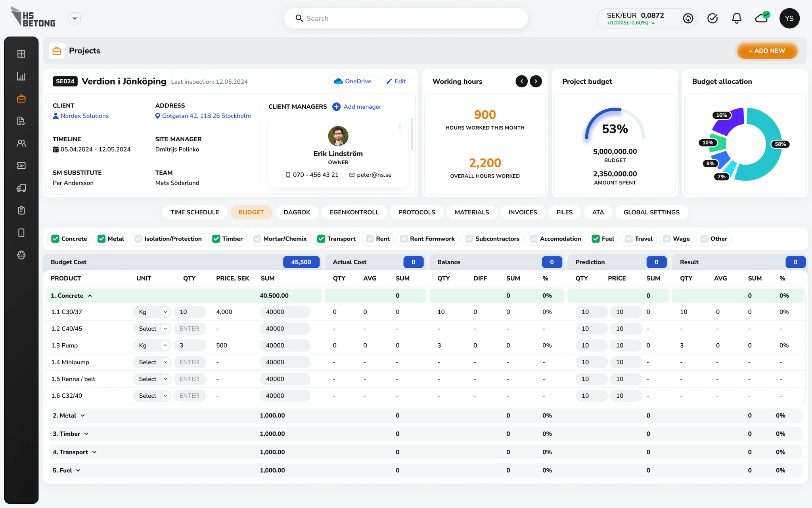Open unit Select dropdown for 1.2 C40/45
This screenshot has width=812, height=508.
152,329
